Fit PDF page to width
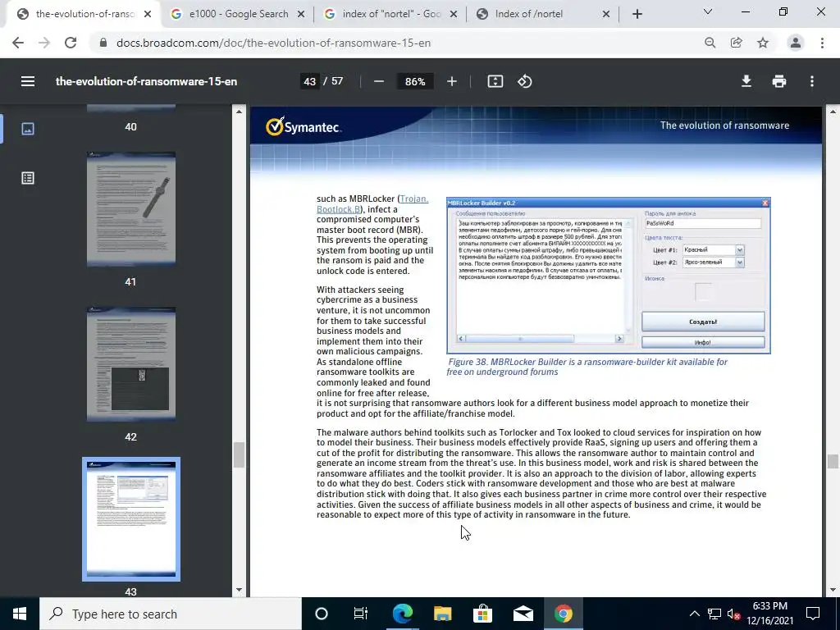The height and width of the screenshot is (630, 840). click(x=495, y=81)
